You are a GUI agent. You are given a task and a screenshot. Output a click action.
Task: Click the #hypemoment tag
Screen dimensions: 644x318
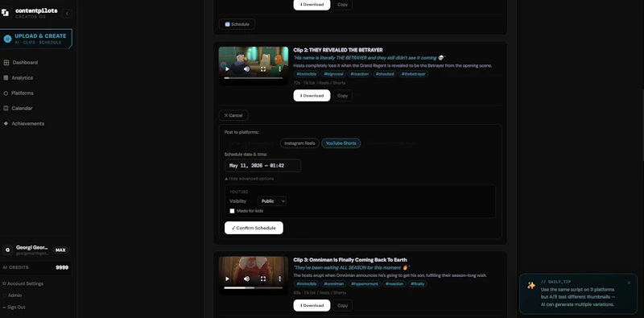pyautogui.click(x=365, y=284)
